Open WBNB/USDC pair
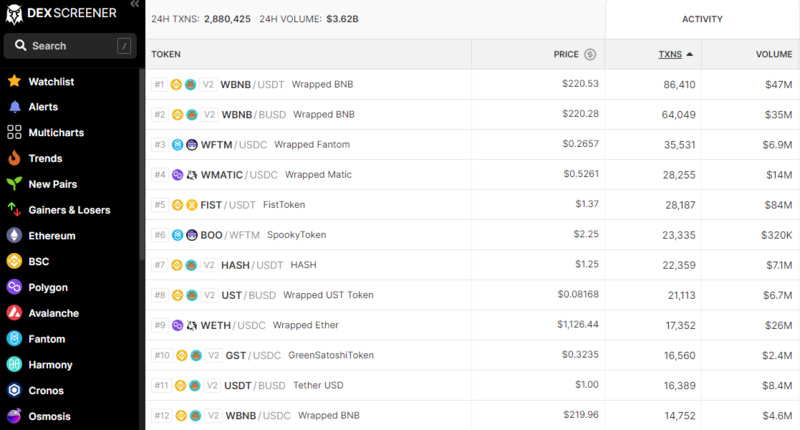The image size is (800, 430). pyautogui.click(x=472, y=415)
